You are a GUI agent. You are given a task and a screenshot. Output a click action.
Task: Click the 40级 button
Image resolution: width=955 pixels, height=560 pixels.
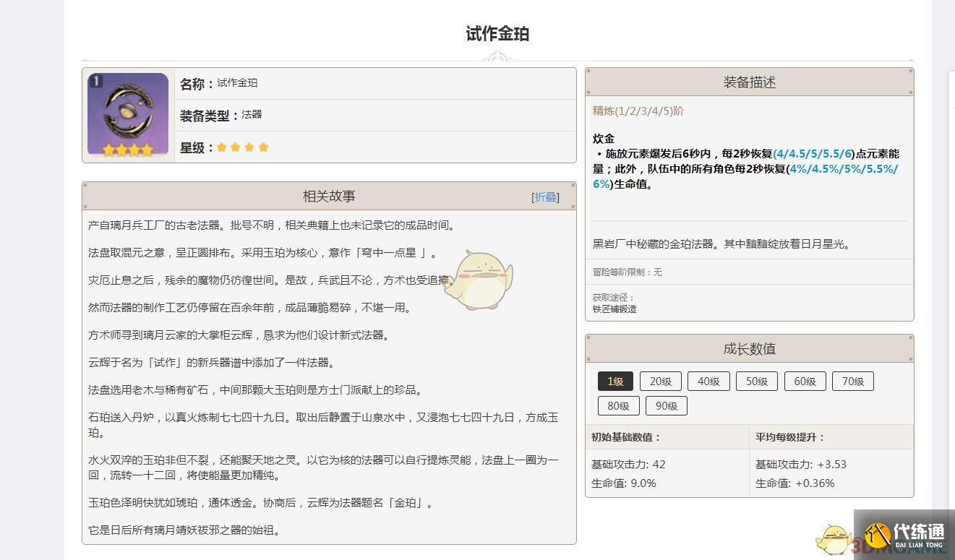pos(708,381)
